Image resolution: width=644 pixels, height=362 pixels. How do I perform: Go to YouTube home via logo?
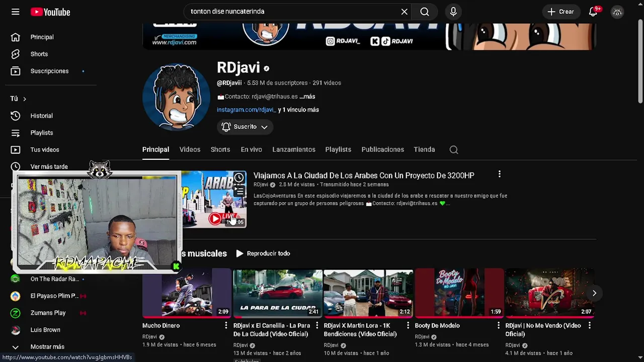coord(50,12)
